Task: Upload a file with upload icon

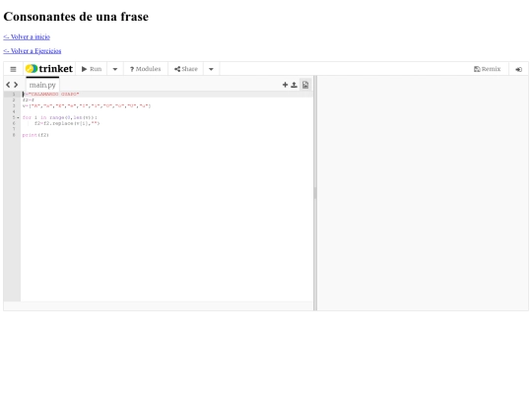Action: pyautogui.click(x=295, y=85)
